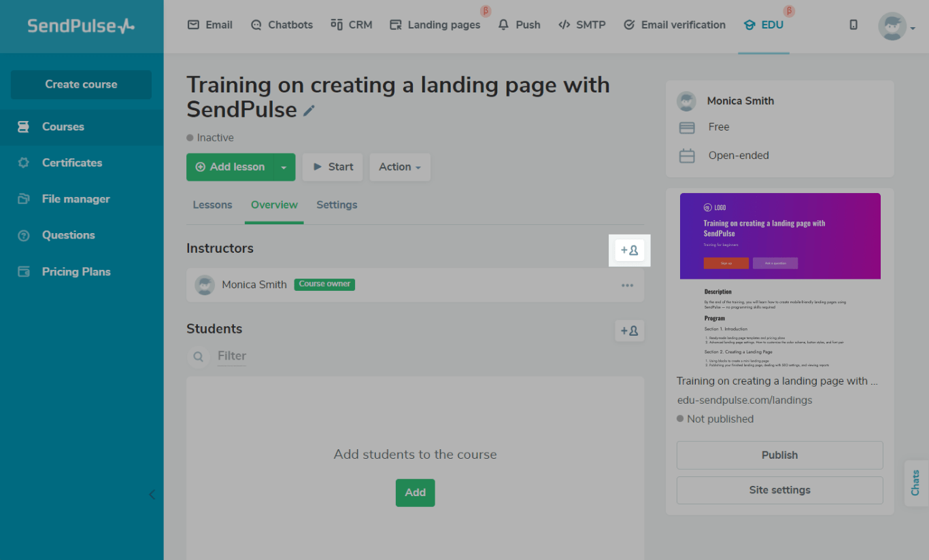This screenshot has width=929, height=560.
Task: Click the landing page preview thumbnail
Action: (x=780, y=281)
